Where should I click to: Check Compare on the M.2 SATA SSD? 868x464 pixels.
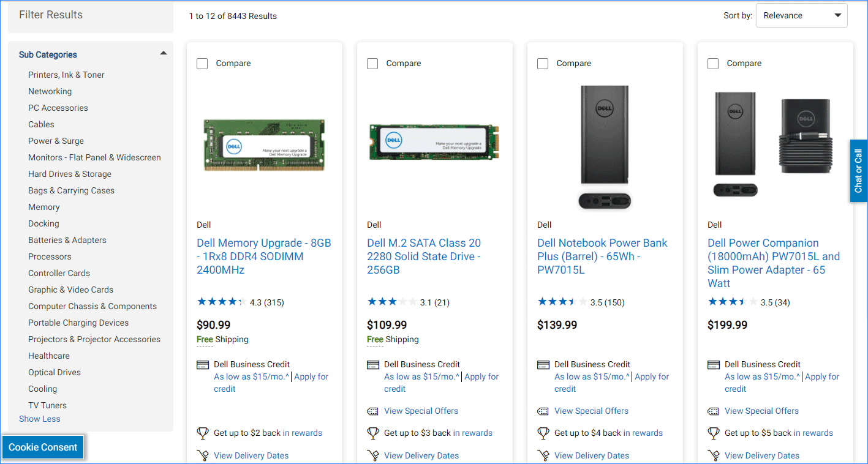tap(372, 63)
